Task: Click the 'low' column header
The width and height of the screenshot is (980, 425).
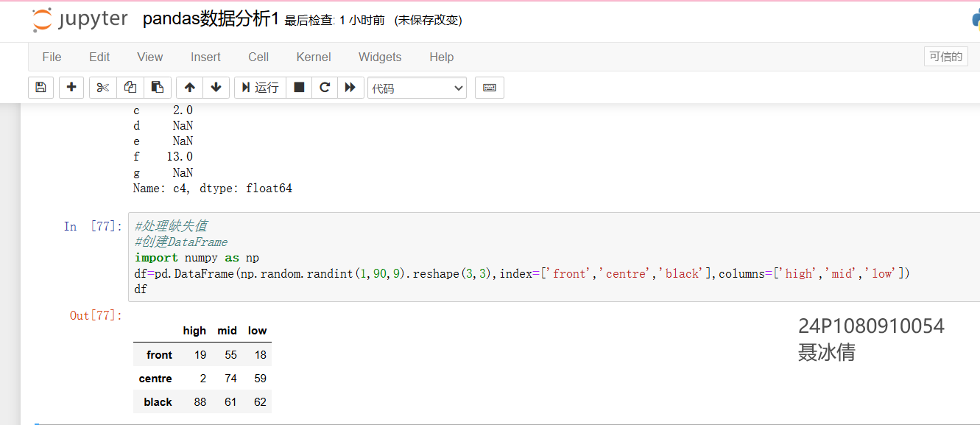Action: pos(258,331)
